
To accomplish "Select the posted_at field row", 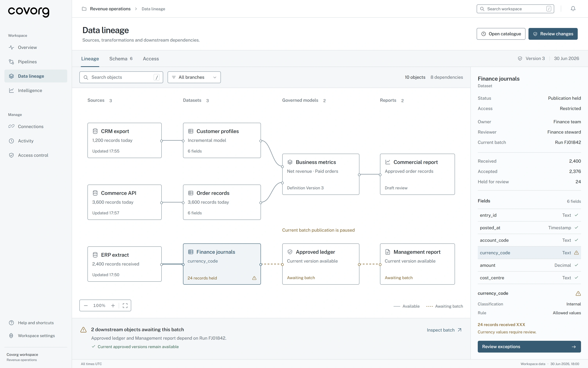I will (x=529, y=228).
